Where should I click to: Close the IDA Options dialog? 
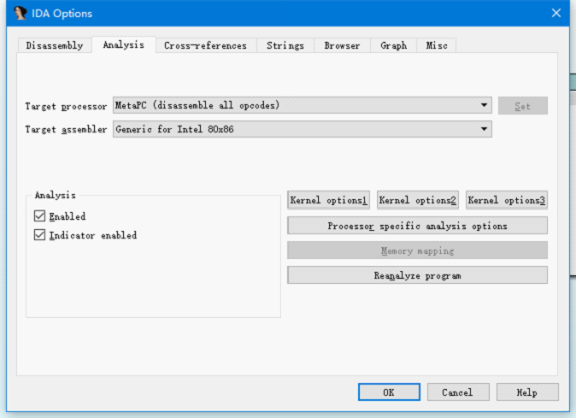pos(556,13)
